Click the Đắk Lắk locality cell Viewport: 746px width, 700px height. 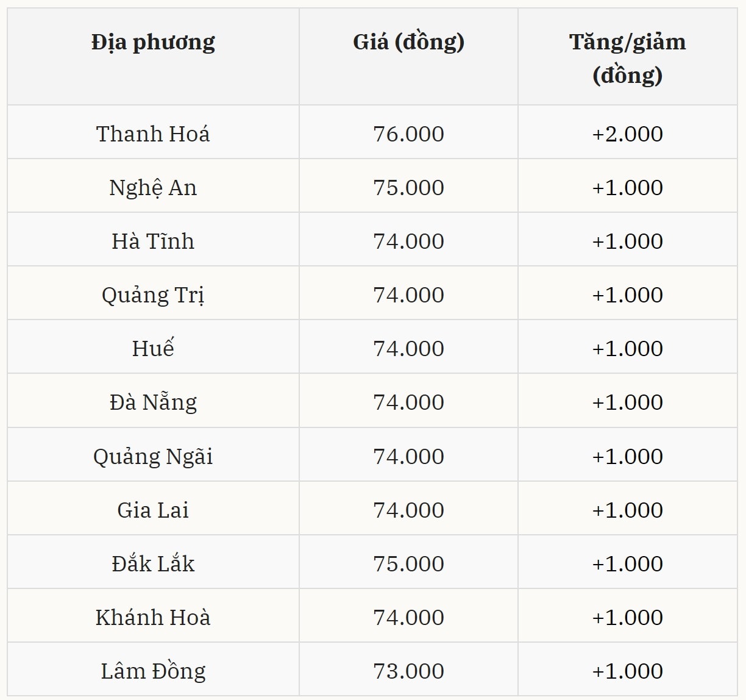click(153, 563)
